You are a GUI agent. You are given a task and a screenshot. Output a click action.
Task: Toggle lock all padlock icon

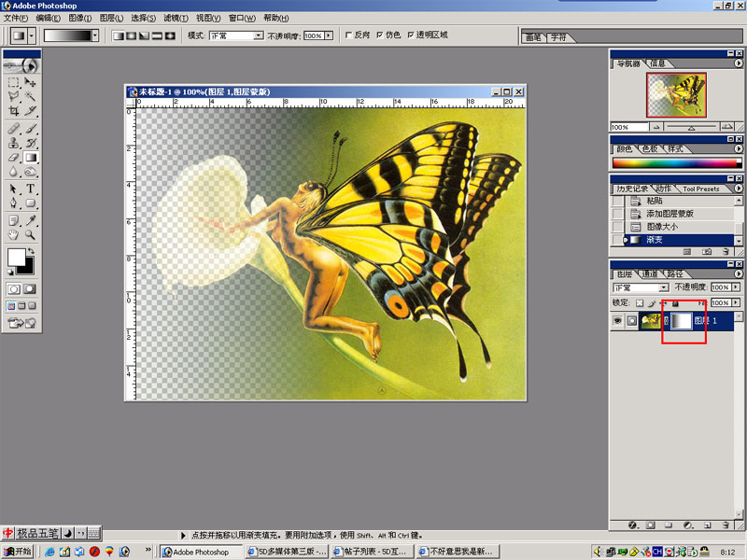[x=675, y=302]
